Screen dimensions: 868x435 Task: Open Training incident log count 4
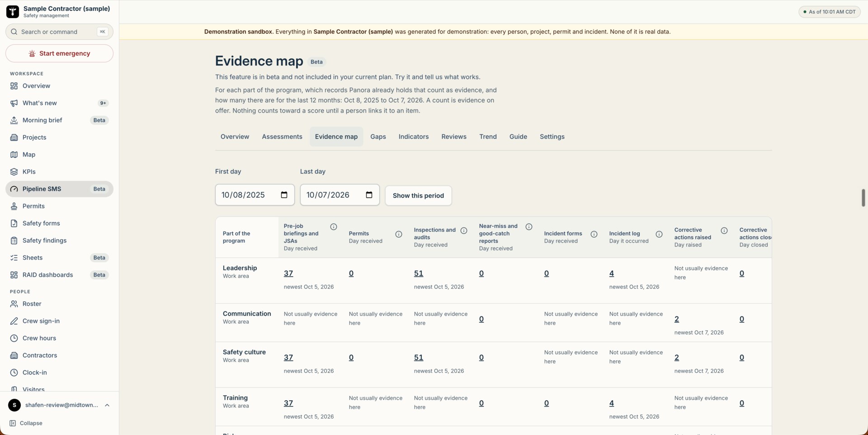click(x=612, y=403)
